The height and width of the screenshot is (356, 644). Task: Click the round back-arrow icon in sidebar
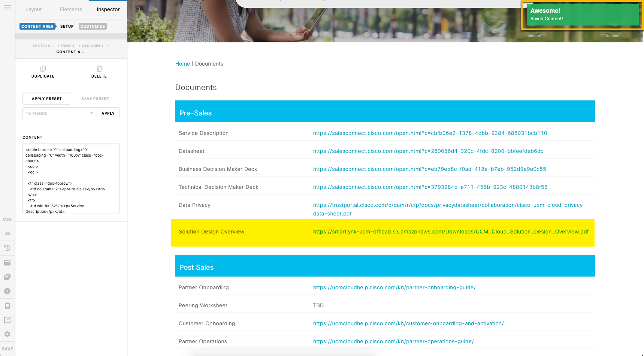tap(7, 291)
